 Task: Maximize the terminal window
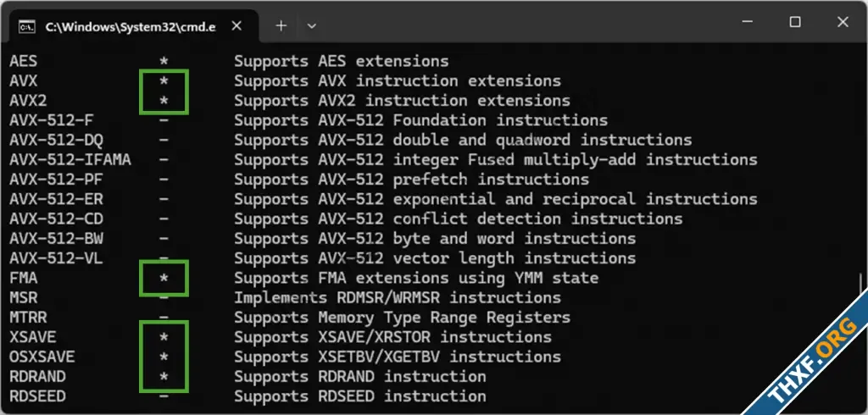click(795, 22)
